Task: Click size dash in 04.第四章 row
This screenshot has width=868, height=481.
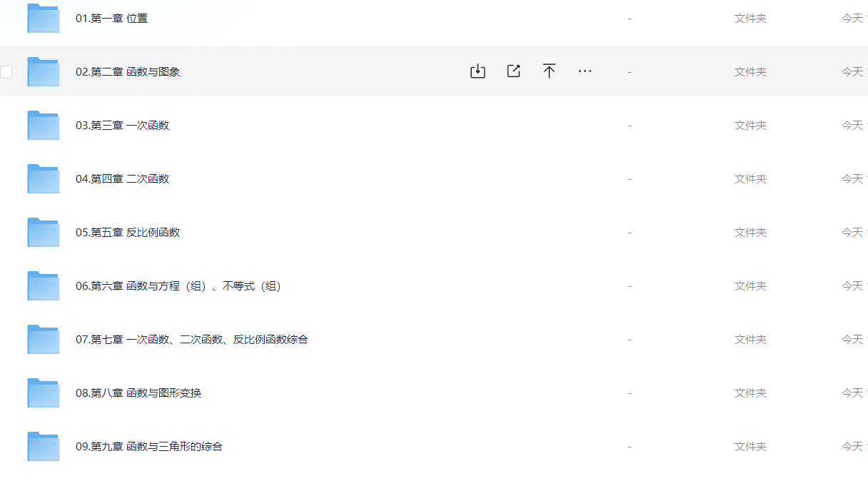Action: click(630, 179)
